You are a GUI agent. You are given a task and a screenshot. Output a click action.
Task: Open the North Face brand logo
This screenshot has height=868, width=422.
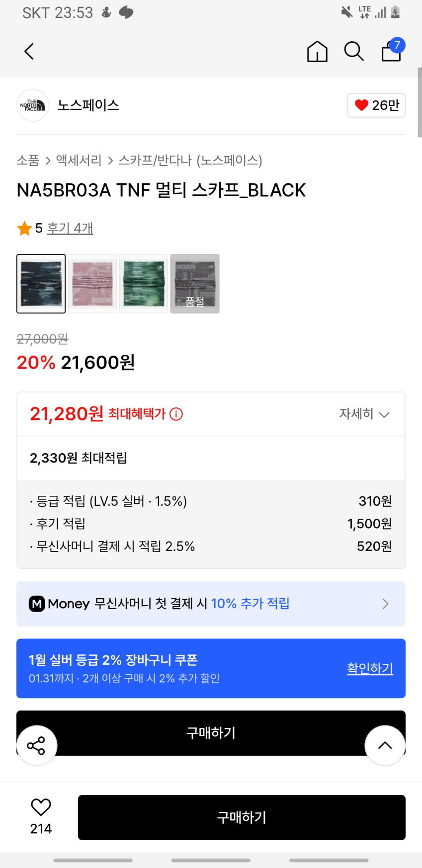pyautogui.click(x=33, y=105)
